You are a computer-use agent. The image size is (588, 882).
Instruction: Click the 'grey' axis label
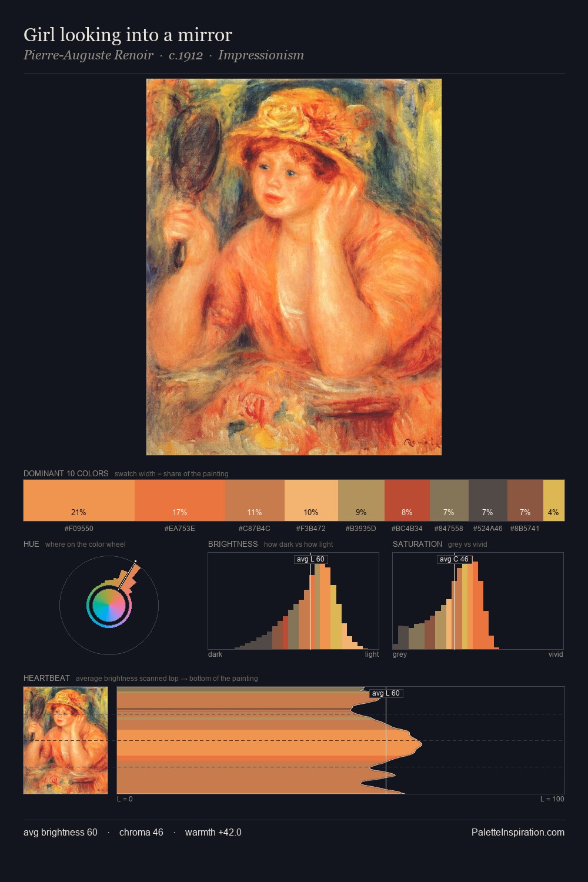400,654
